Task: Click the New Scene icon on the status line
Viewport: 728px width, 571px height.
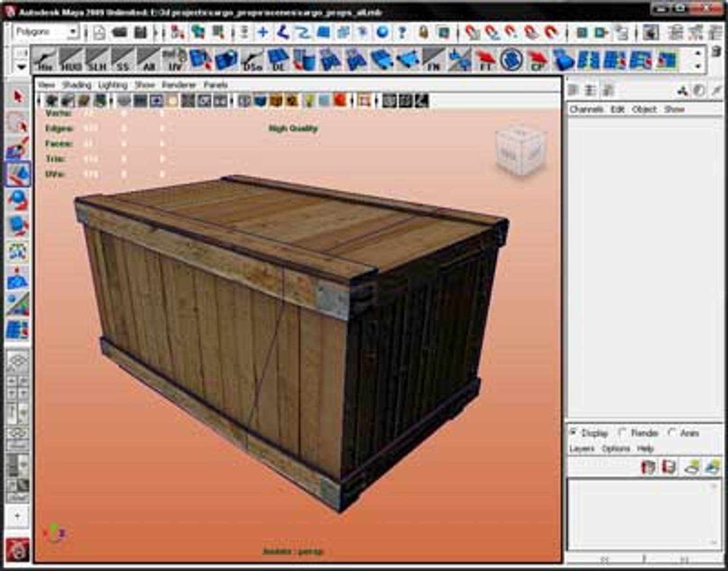Action: point(99,33)
